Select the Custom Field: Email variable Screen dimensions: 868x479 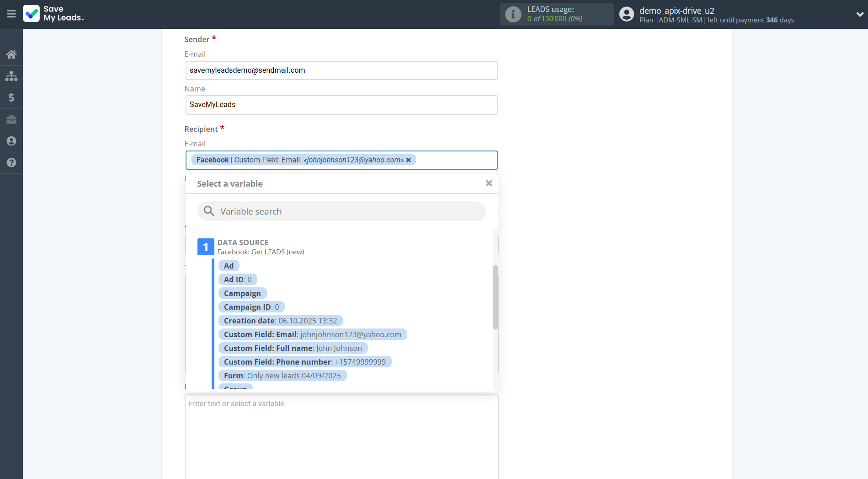click(x=312, y=334)
